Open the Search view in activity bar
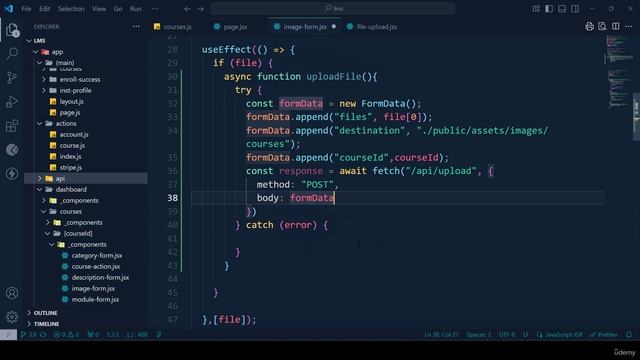This screenshot has width=640, height=360. point(12,53)
